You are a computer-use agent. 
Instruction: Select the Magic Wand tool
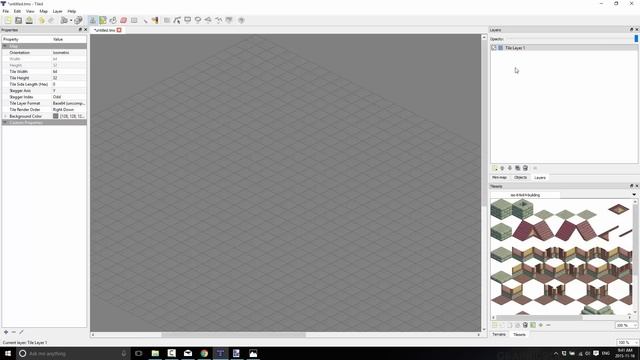[145, 20]
